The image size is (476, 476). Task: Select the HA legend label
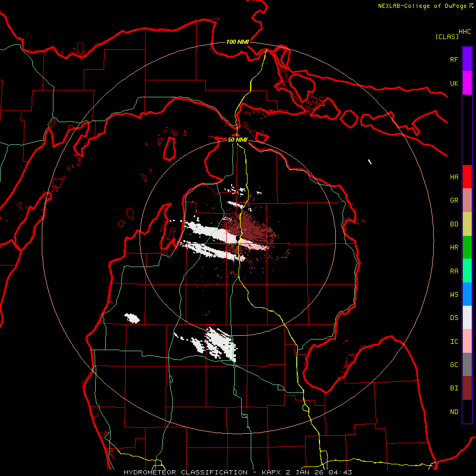454,177
